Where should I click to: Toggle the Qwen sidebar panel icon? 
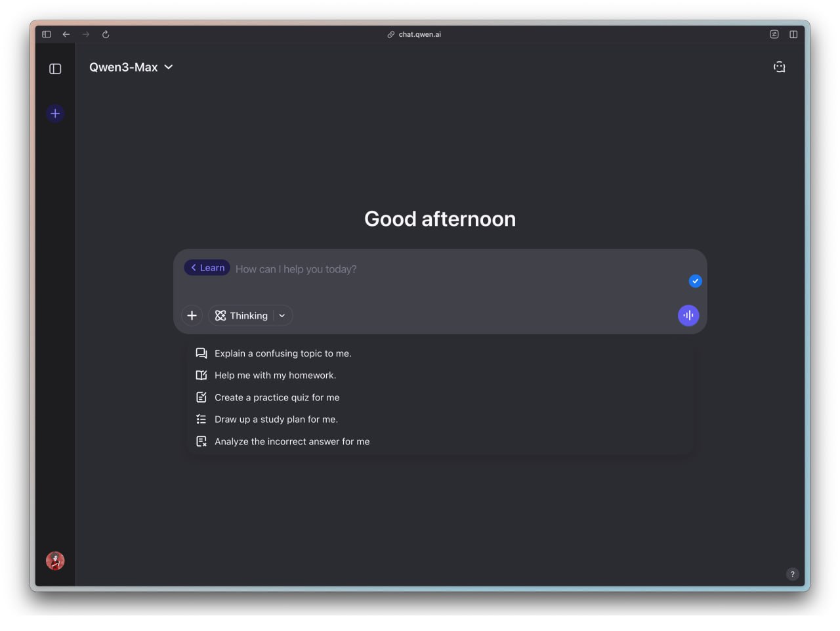[x=55, y=69]
